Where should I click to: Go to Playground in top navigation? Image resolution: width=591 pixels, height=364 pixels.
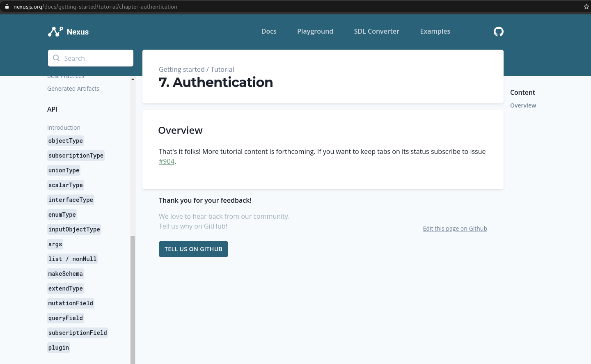tap(315, 31)
